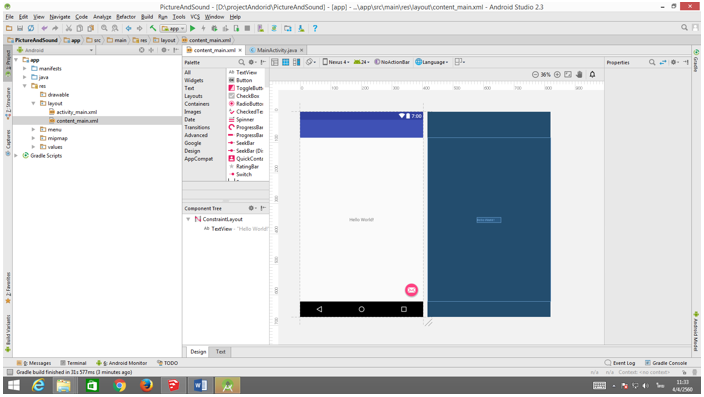The height and width of the screenshot is (397, 704).
Task: Open the Help question mark icon
Action: click(315, 28)
